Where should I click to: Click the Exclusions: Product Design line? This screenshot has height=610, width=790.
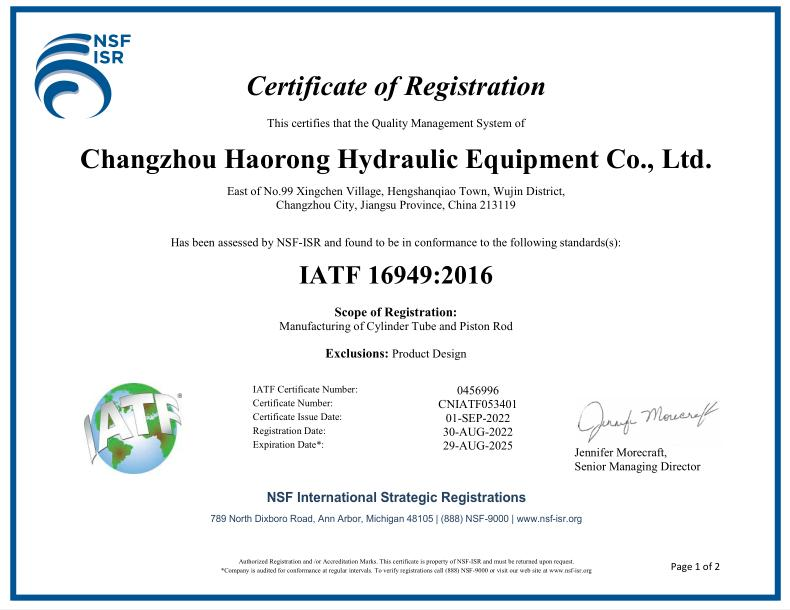click(x=395, y=354)
